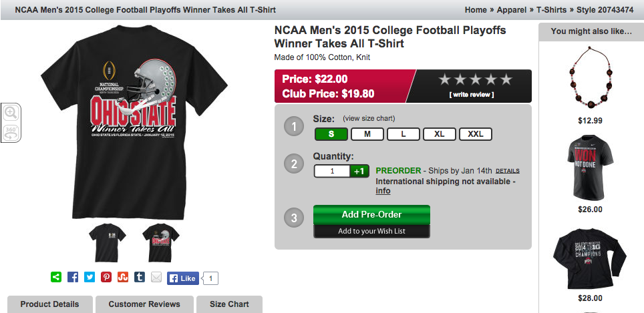The width and height of the screenshot is (644, 313).
Task: Rate the product with the fifth star
Action: pyautogui.click(x=506, y=79)
